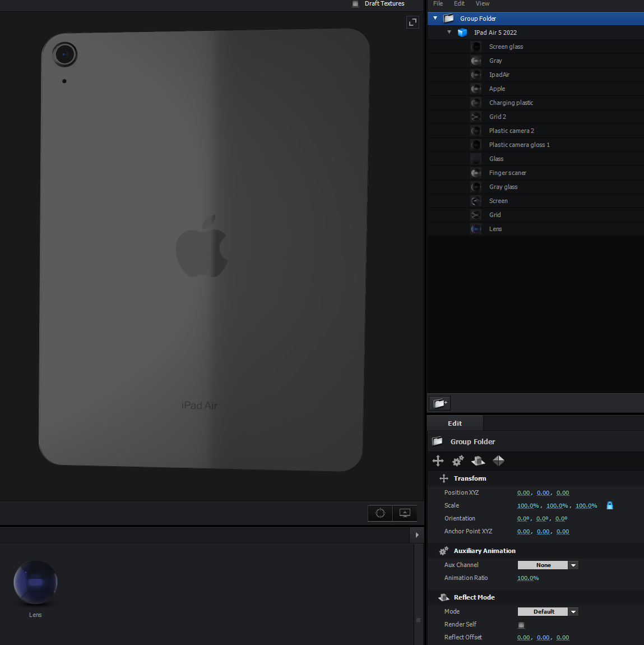Click the Glass material icon
The height and width of the screenshot is (645, 644).
click(476, 158)
